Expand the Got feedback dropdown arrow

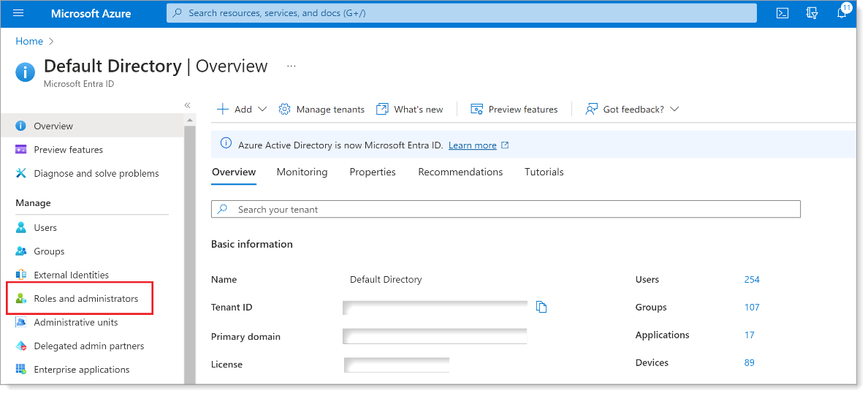674,109
